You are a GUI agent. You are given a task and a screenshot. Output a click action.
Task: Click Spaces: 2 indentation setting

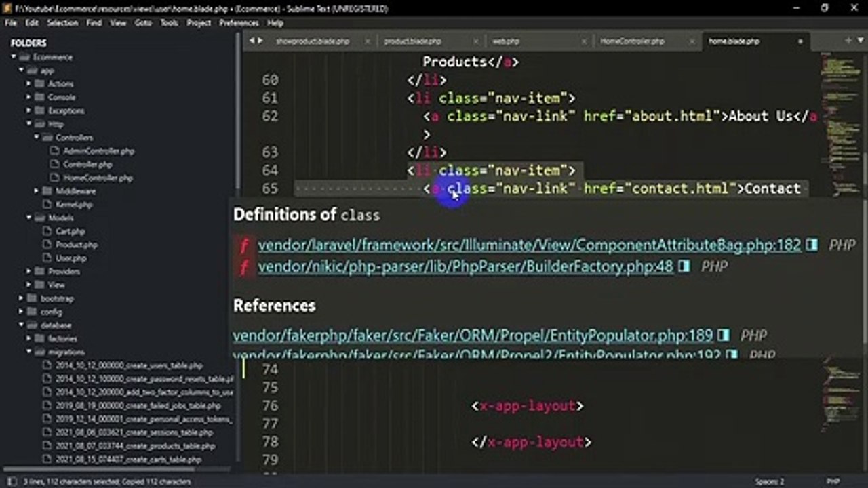tap(770, 481)
